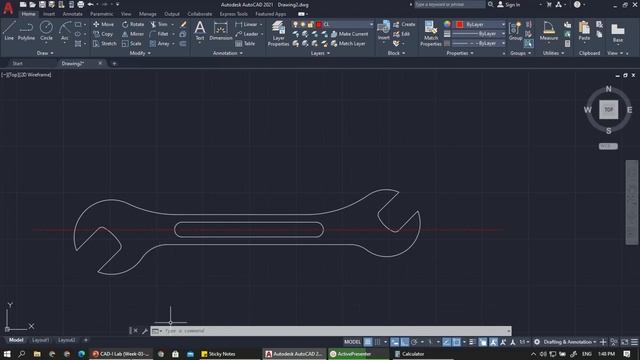Activate the Move command
Image resolution: width=640 pixels, height=360 pixels.
(x=103, y=24)
